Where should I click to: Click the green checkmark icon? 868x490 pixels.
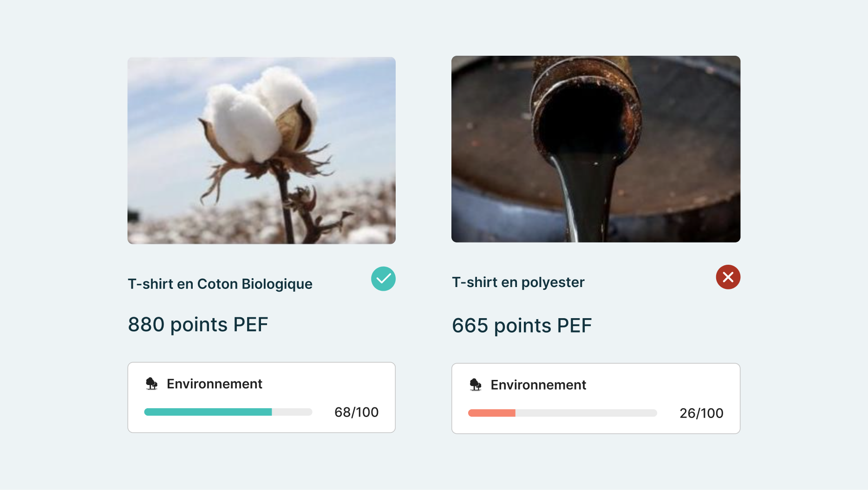383,279
